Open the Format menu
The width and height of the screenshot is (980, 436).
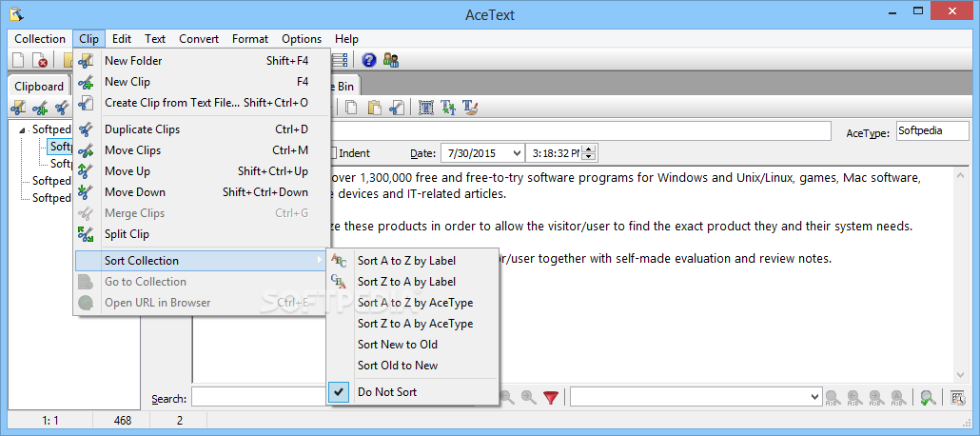point(250,39)
